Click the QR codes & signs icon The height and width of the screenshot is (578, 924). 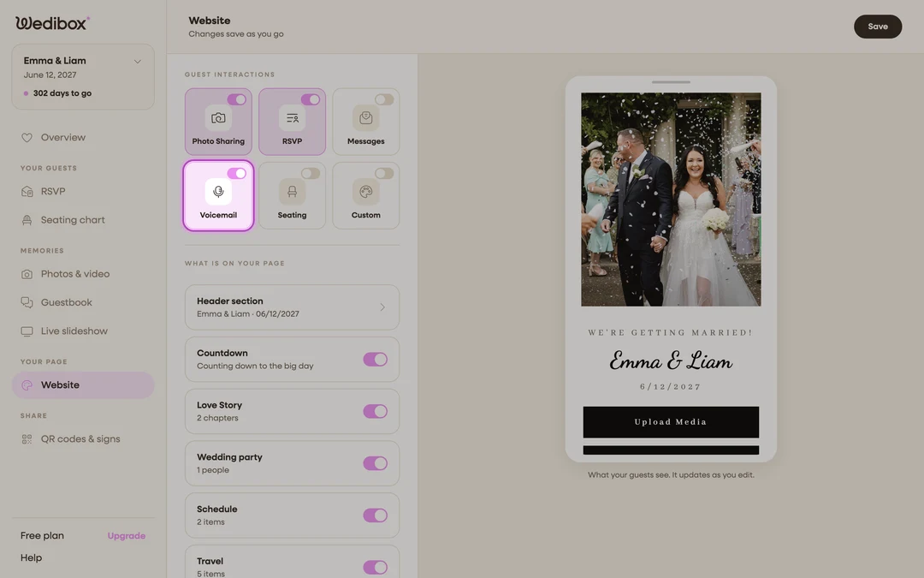(x=27, y=439)
